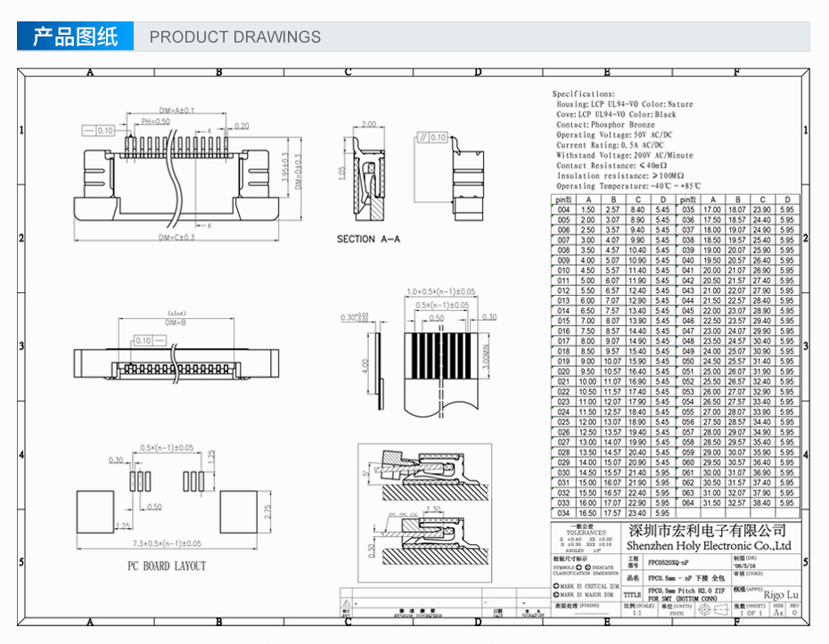Click pin count 020 in dimension table
829x644 pixels.
(x=563, y=371)
